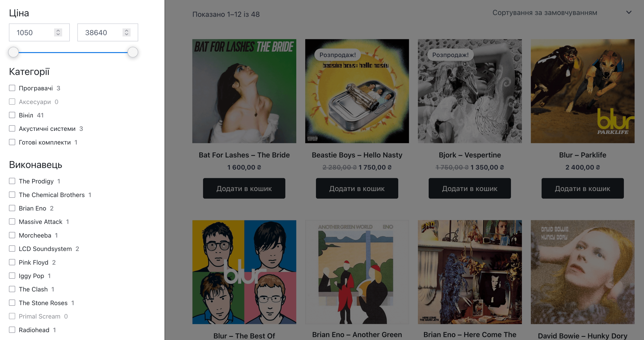Viewport: 644px width, 340px height.
Task: Enable the Програвачі category filter
Action: tap(12, 88)
